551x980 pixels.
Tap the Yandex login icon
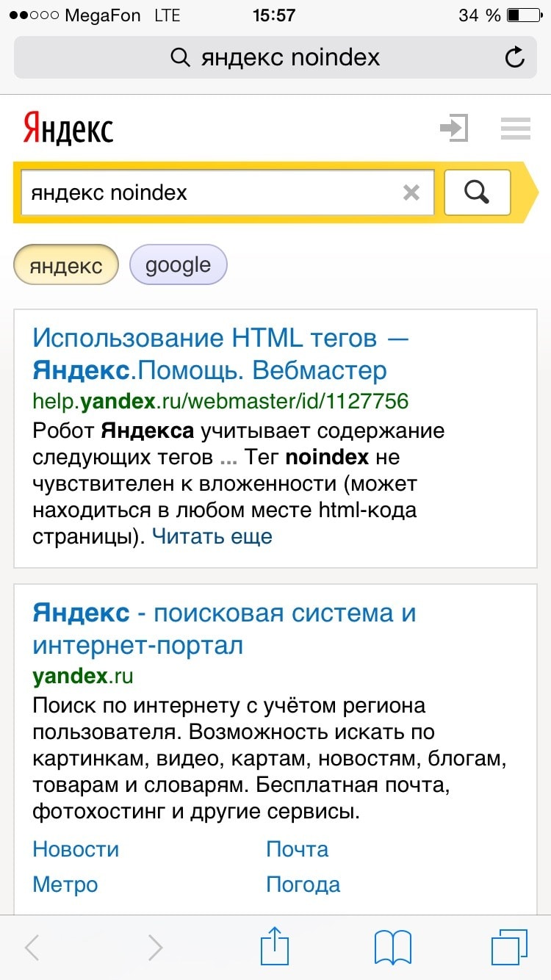tap(453, 129)
